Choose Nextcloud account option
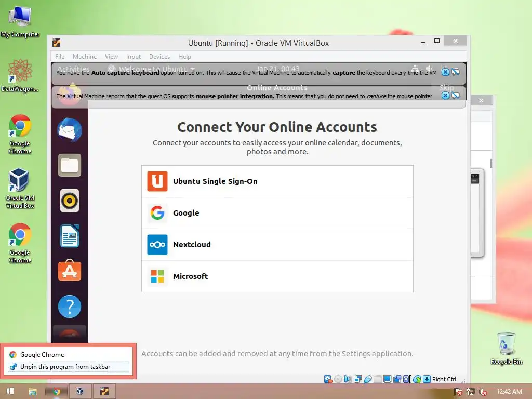The height and width of the screenshot is (399, 532). (277, 245)
